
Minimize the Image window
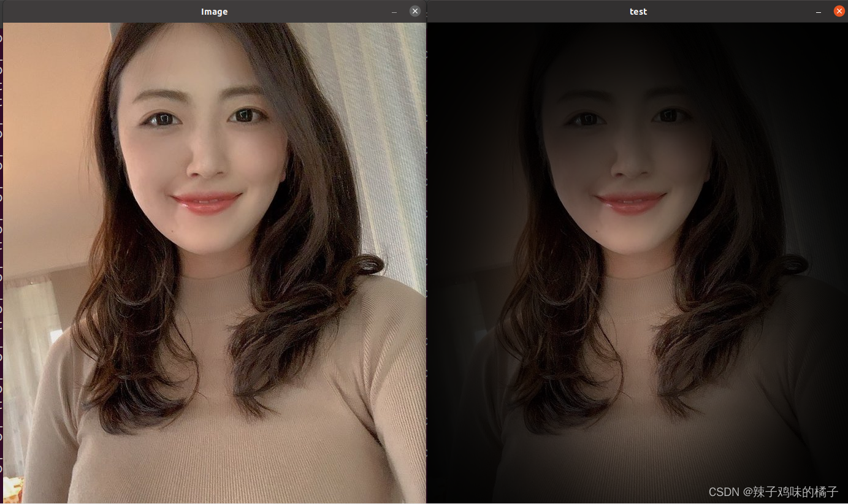click(394, 12)
